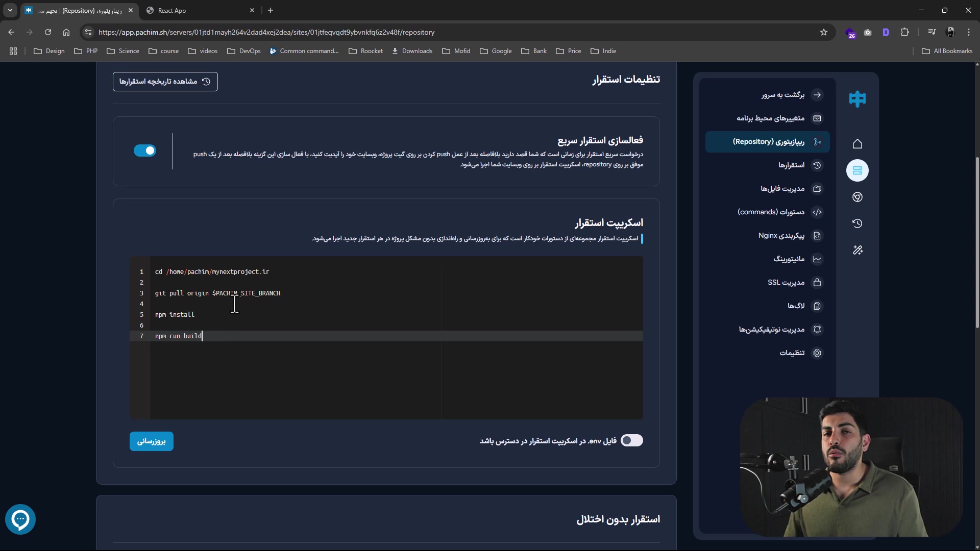Click the Pachim logo icon
The width and height of the screenshot is (980, 551).
click(857, 98)
